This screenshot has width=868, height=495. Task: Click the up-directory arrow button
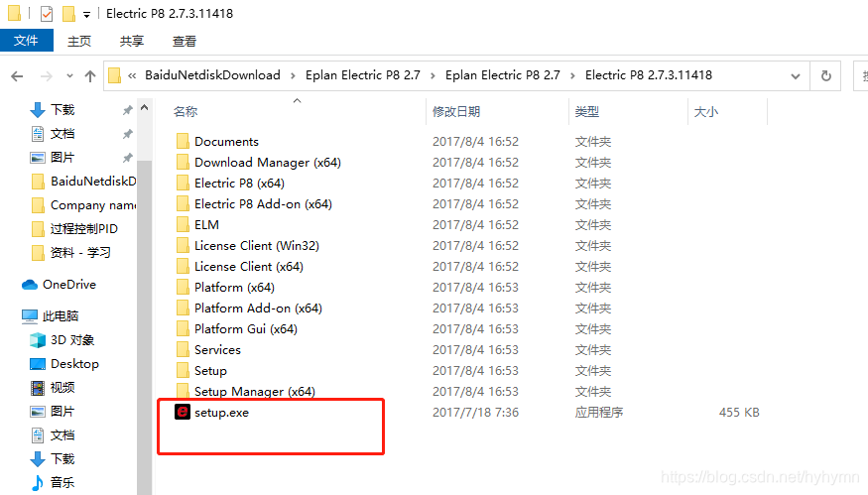click(x=90, y=75)
